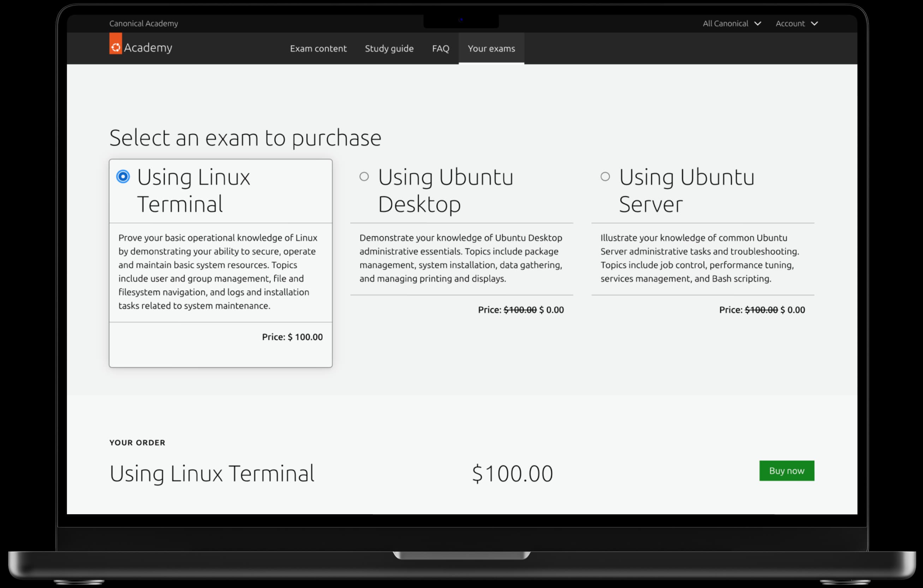The height and width of the screenshot is (588, 923).
Task: Click the Academy wordmark text
Action: tap(148, 48)
